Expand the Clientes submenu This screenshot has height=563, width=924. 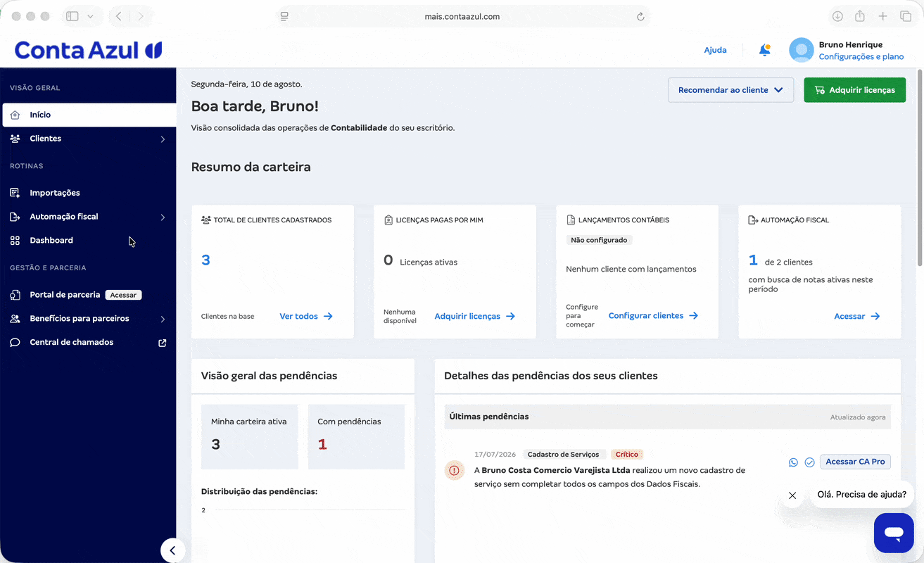[x=163, y=139]
